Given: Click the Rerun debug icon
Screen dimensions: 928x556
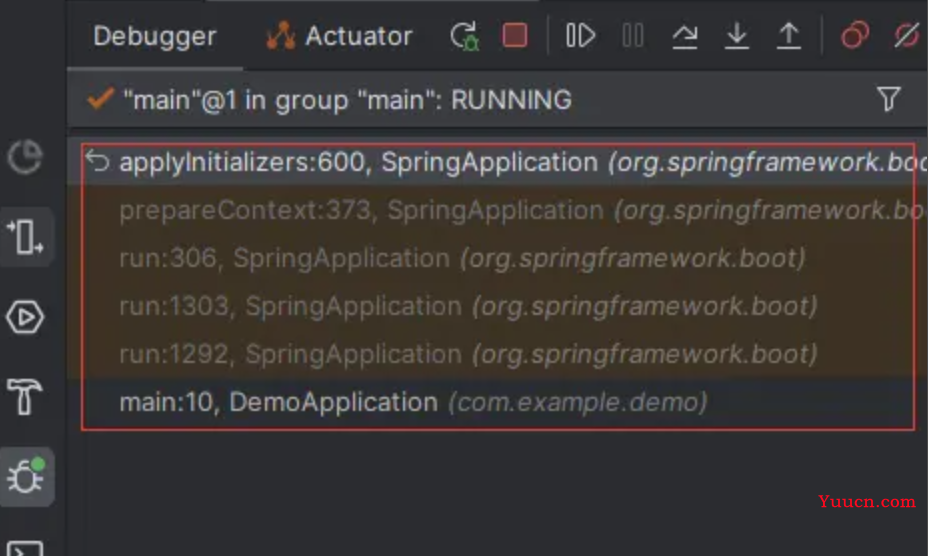Looking at the screenshot, I should point(465,36).
